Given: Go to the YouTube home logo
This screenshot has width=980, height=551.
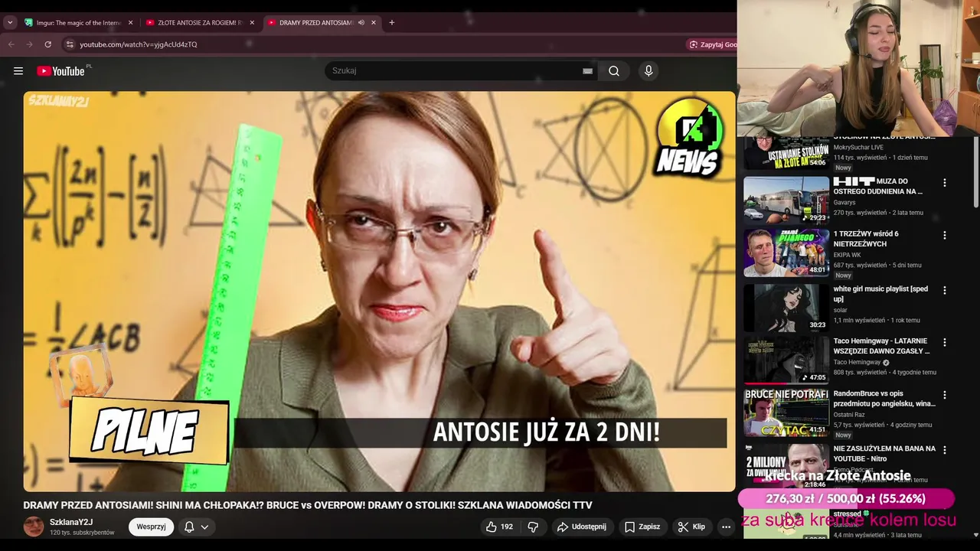Looking at the screenshot, I should (60, 71).
